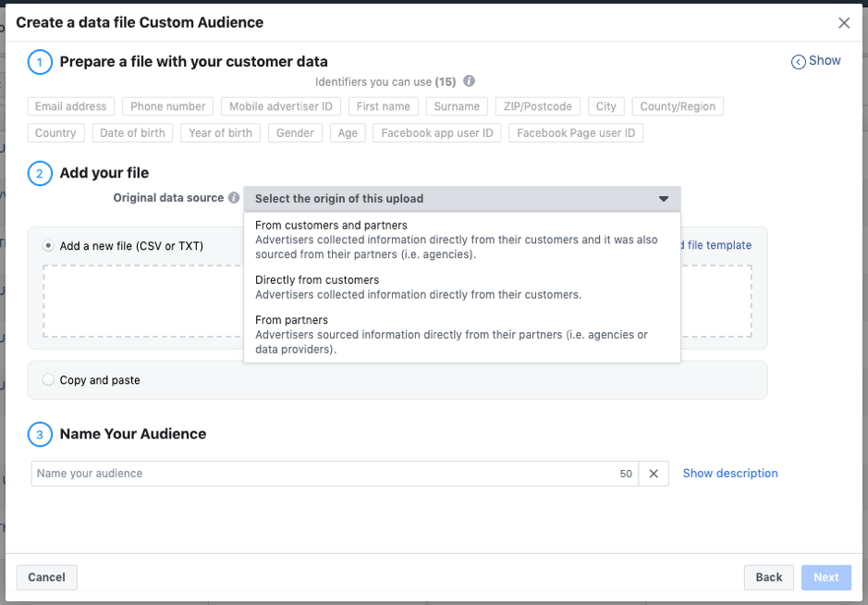Image resolution: width=868 pixels, height=605 pixels.
Task: Click the First name identifier tag
Action: tap(383, 106)
